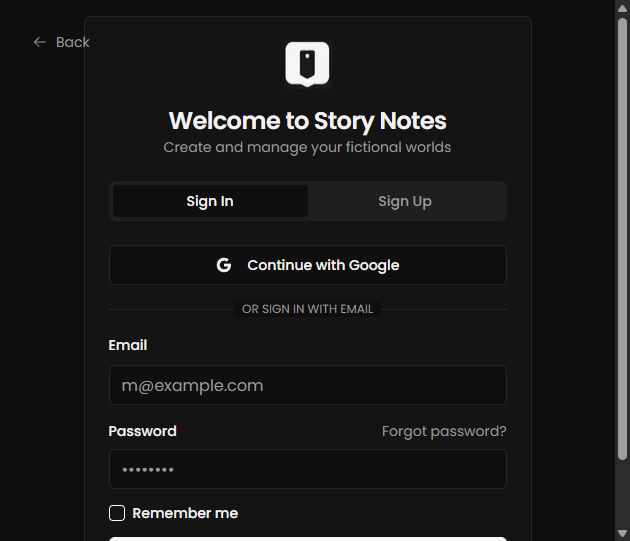Screen dimensions: 630x541
Task: Click the vertical scrollbar thumb
Action: (622, 239)
